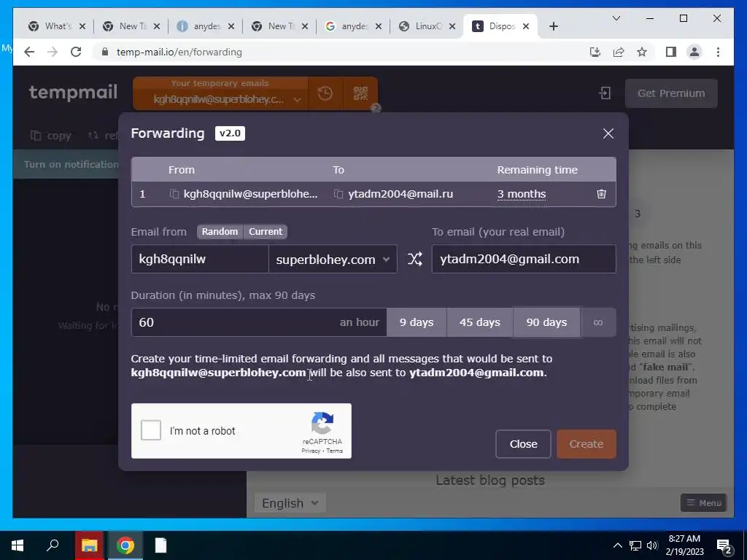
Task: Click the Create button
Action: (587, 444)
